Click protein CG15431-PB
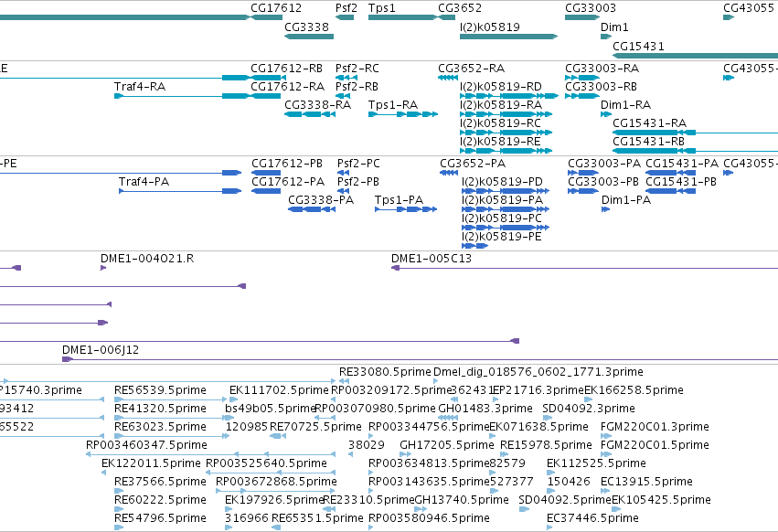 pyautogui.click(x=681, y=182)
